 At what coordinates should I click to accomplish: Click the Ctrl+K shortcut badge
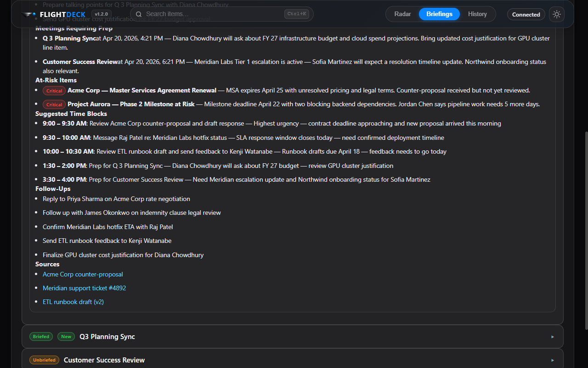(x=296, y=14)
